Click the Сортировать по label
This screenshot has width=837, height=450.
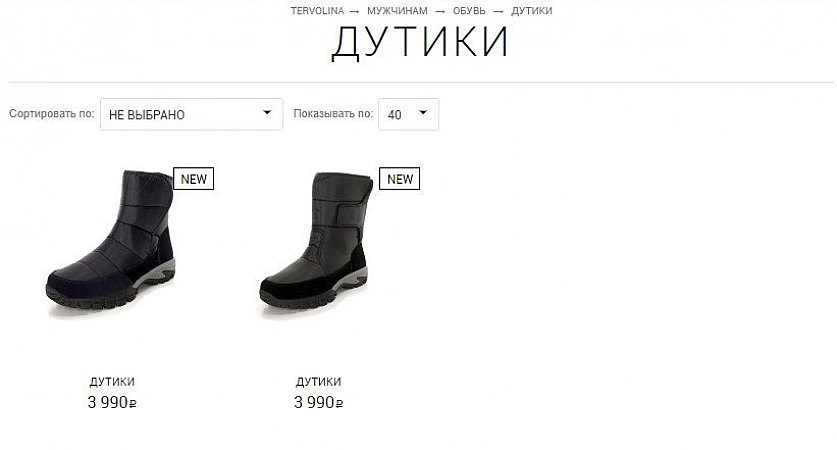pos(51,114)
